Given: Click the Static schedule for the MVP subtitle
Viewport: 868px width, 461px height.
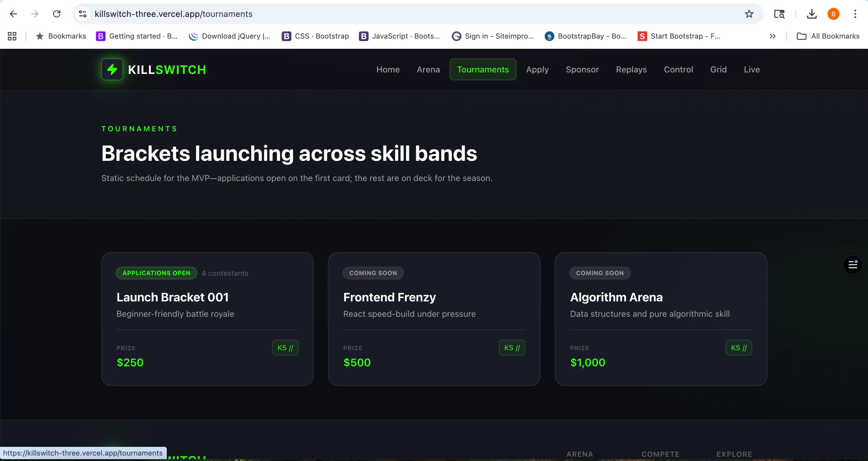Looking at the screenshot, I should (297, 178).
